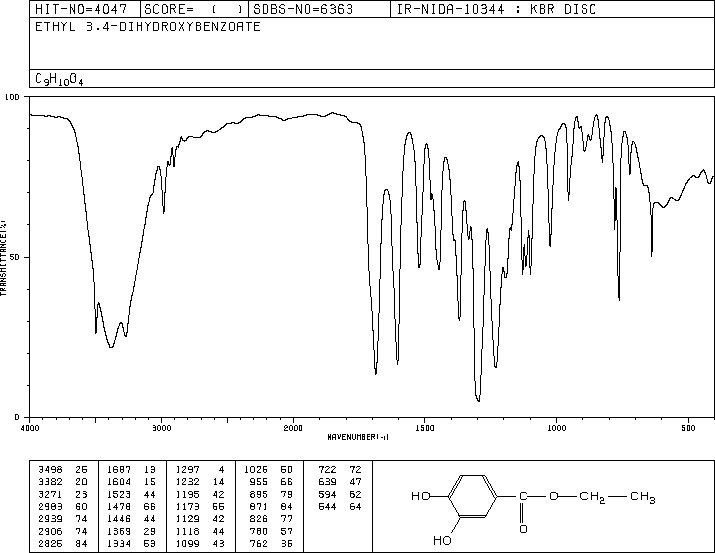Select the 639 peak table entry
The width and height of the screenshot is (715, 553).
327,482
